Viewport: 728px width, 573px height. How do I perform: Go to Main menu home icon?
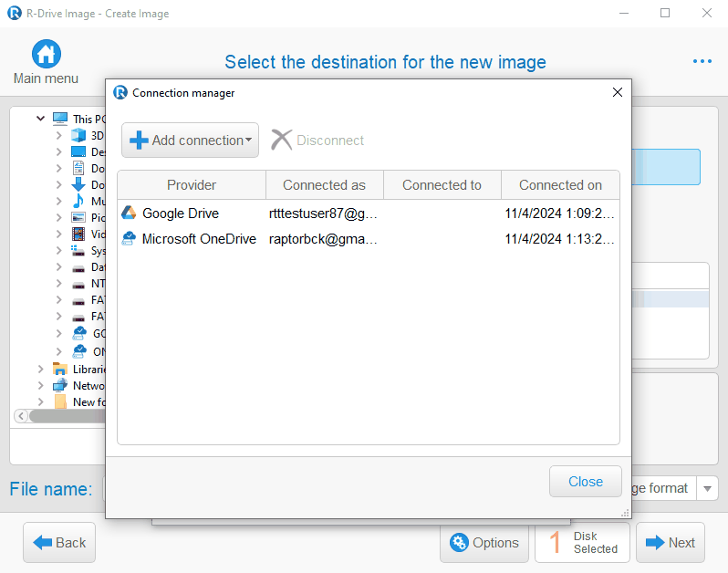coord(46,54)
